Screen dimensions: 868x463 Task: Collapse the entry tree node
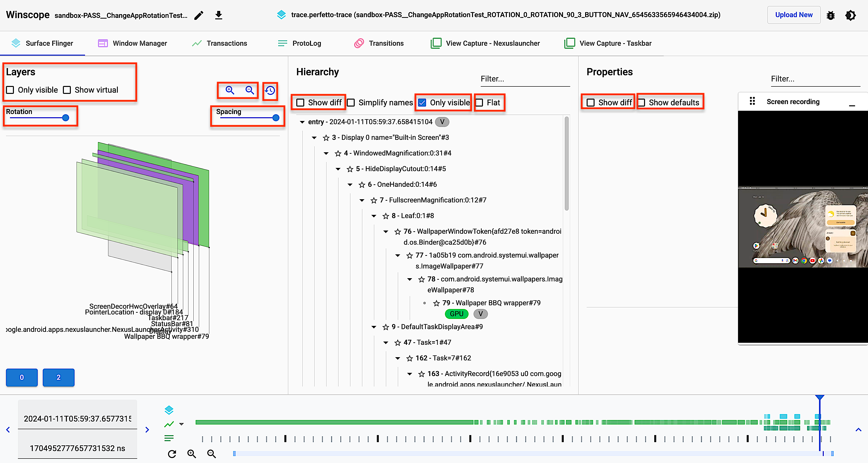coord(302,122)
